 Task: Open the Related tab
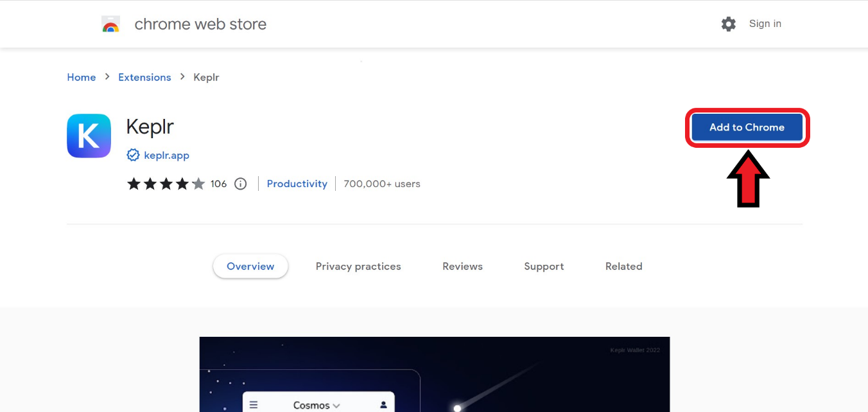click(x=623, y=266)
